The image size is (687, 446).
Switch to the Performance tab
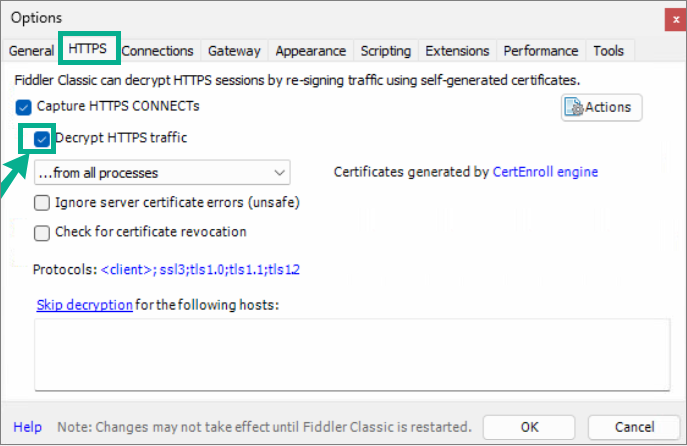click(541, 51)
